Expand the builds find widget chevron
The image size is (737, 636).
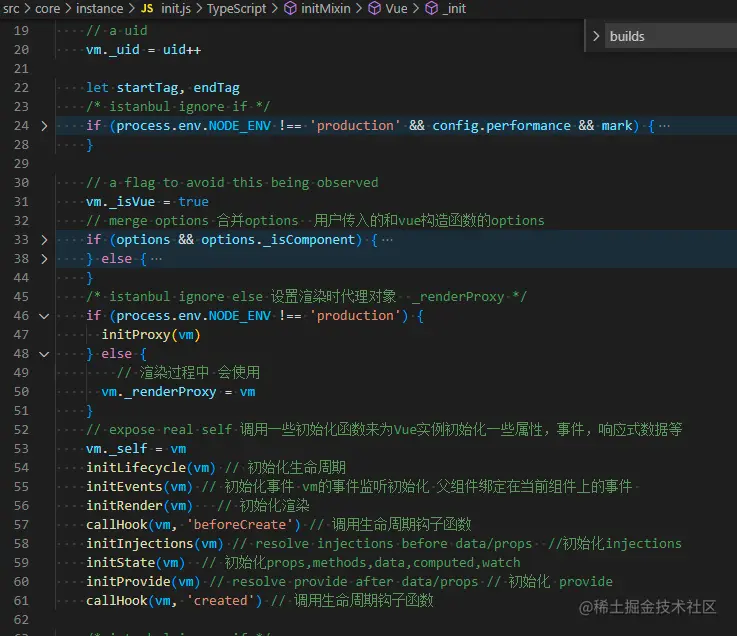(x=596, y=36)
